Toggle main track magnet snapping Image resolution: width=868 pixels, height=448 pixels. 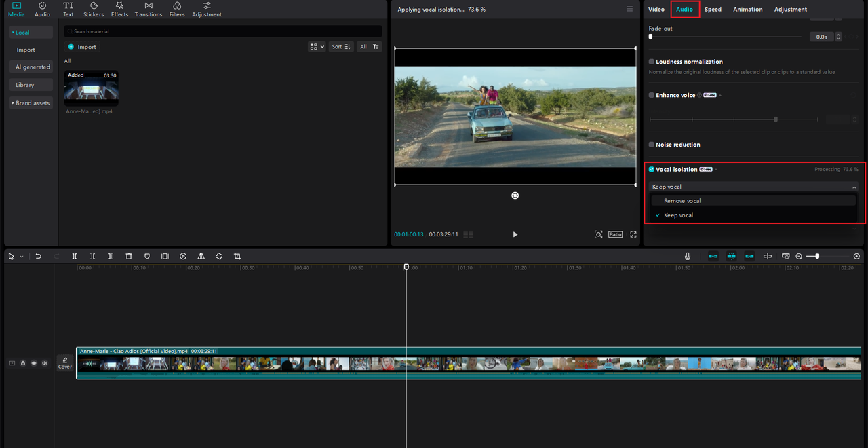(713, 256)
